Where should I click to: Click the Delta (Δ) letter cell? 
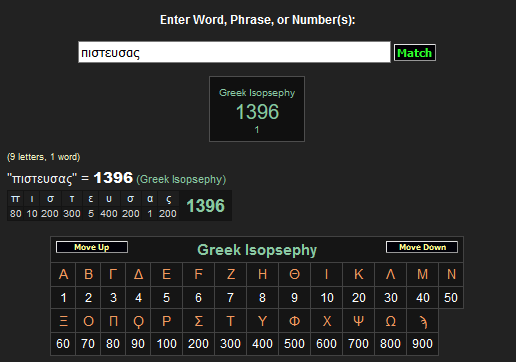138,274
